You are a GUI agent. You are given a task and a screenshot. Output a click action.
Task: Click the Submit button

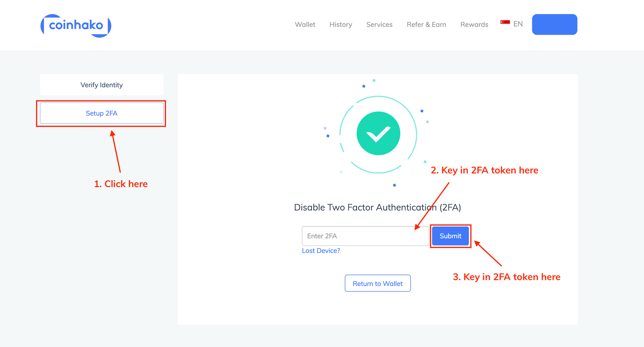pos(450,236)
